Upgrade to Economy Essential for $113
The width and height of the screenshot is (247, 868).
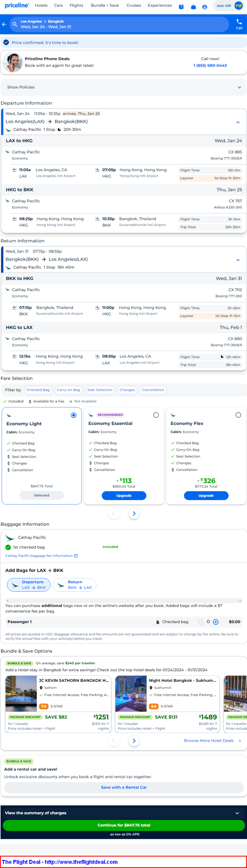(x=124, y=496)
